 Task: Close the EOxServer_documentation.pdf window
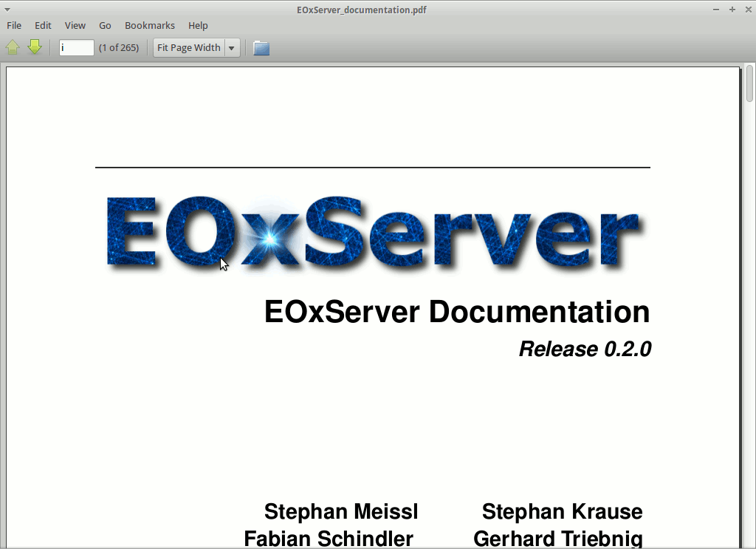(x=748, y=10)
